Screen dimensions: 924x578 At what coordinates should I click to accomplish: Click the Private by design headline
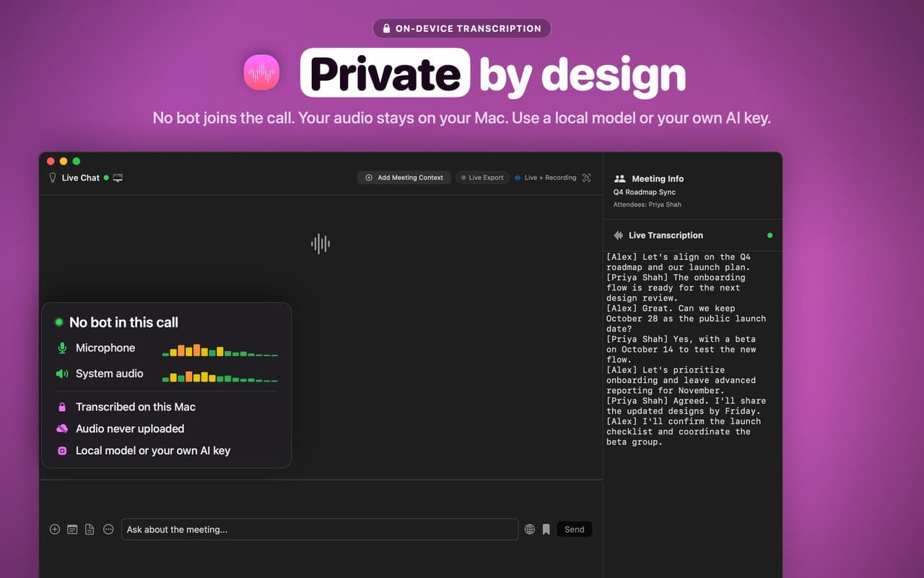[493, 74]
